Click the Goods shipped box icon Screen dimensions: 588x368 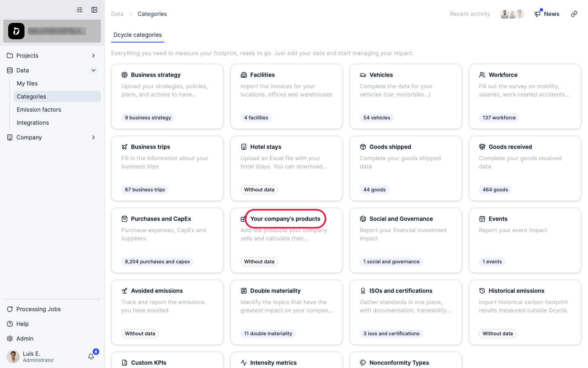tap(363, 147)
